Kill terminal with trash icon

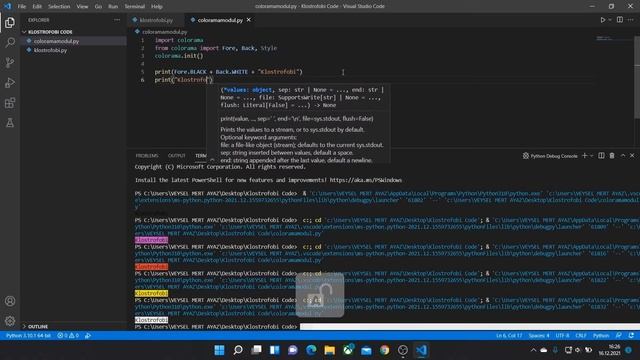(x=612, y=156)
